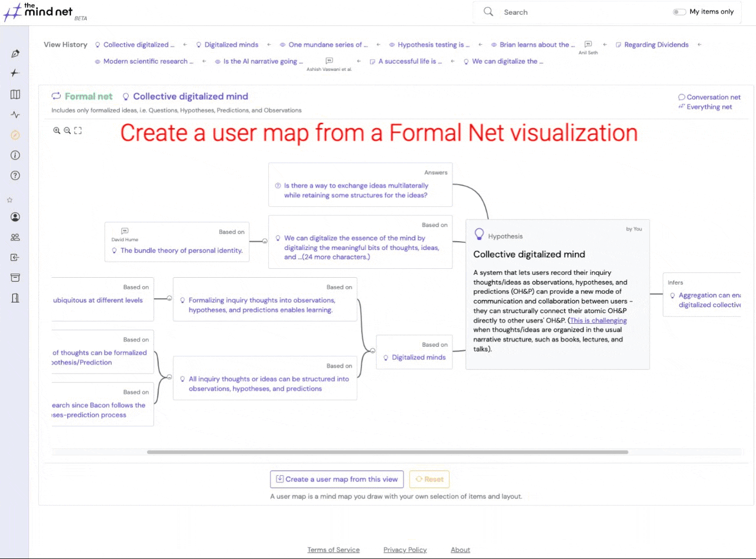This screenshot has height=559, width=756.
Task: Open the pen compose icon in sidebar
Action: 15,53
